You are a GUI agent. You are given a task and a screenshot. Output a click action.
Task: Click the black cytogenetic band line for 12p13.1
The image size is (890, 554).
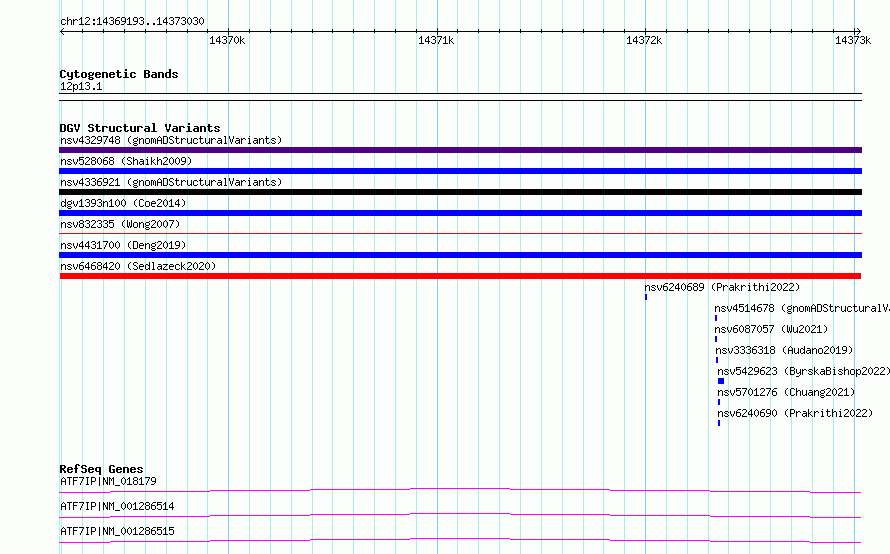(460, 97)
